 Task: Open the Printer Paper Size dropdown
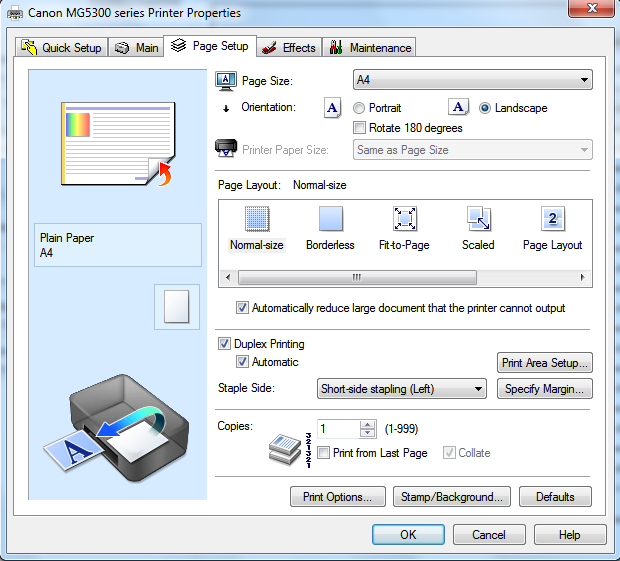coord(473,150)
